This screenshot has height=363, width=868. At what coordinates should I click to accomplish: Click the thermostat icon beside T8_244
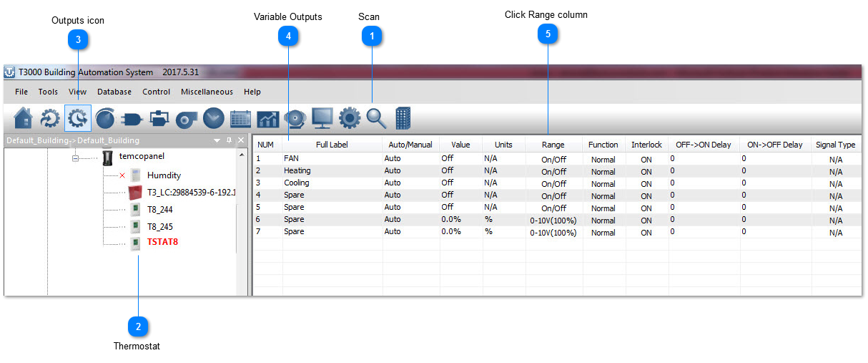(135, 210)
